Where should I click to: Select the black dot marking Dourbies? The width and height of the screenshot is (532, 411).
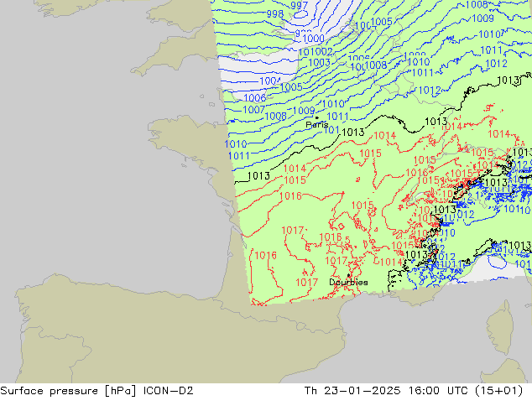pos(348,275)
